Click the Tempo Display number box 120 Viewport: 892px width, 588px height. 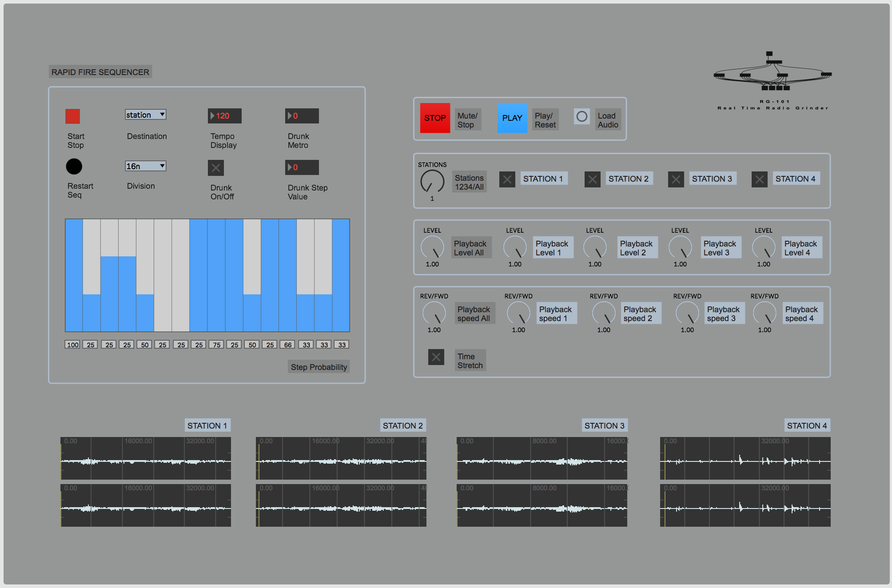225,116
